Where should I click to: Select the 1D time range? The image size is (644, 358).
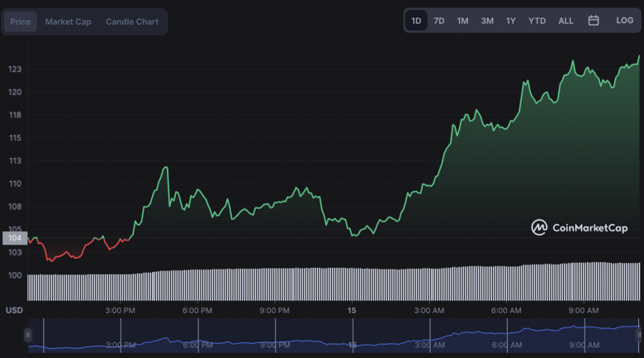click(x=416, y=21)
